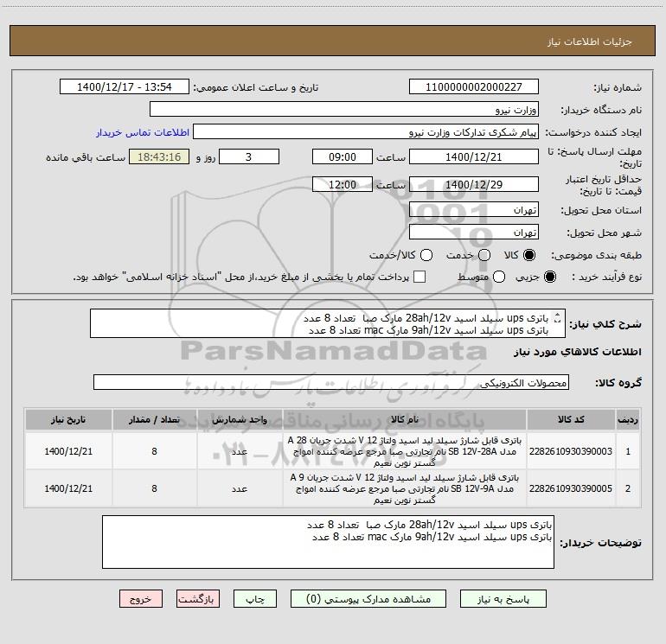Click the نام دستگاه خریدار field وزارت نیرو
Image resolution: width=666 pixels, height=644 pixels.
[344, 109]
